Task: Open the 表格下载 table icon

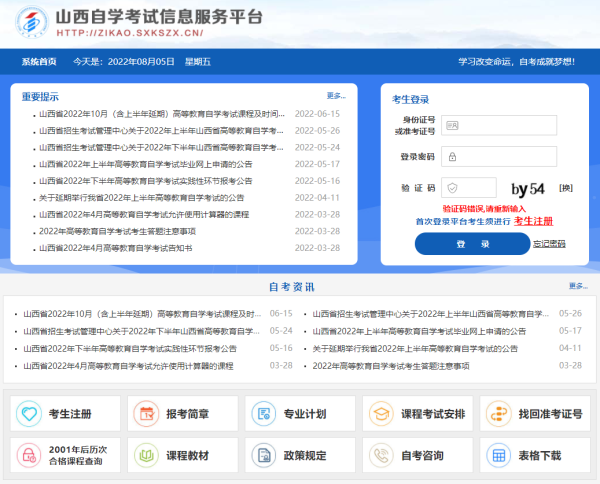Action: click(499, 455)
